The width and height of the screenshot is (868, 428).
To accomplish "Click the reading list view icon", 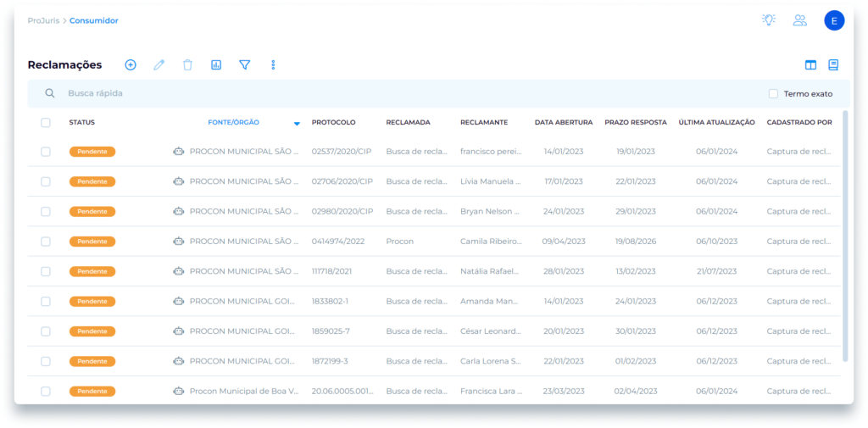I will (833, 64).
